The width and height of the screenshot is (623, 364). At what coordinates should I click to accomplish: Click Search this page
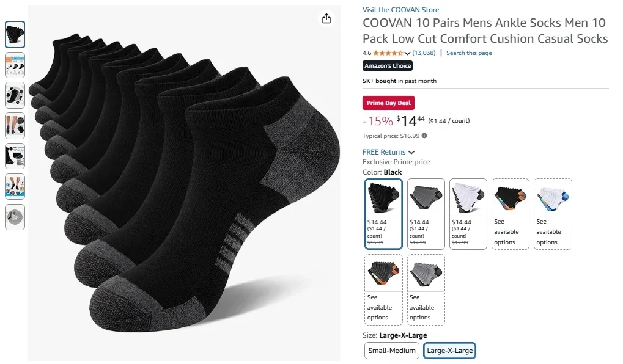[x=469, y=53]
